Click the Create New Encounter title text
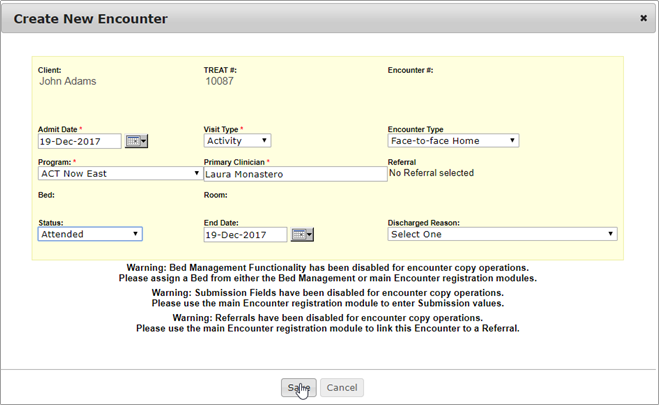The image size is (659, 405). (90, 18)
